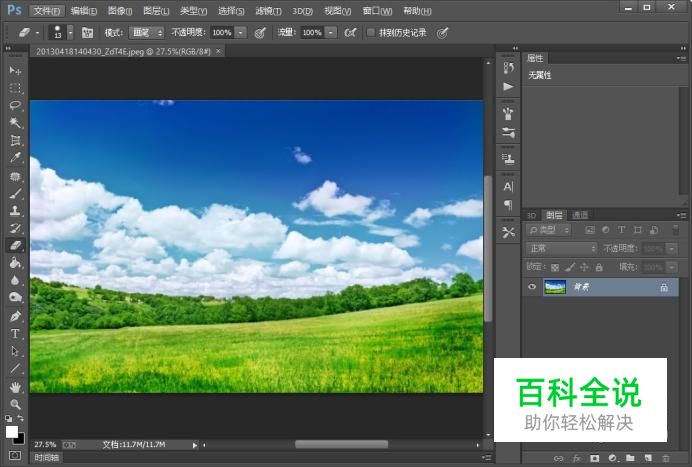Select the Hand tool
This screenshot has width=692, height=467.
15,386
